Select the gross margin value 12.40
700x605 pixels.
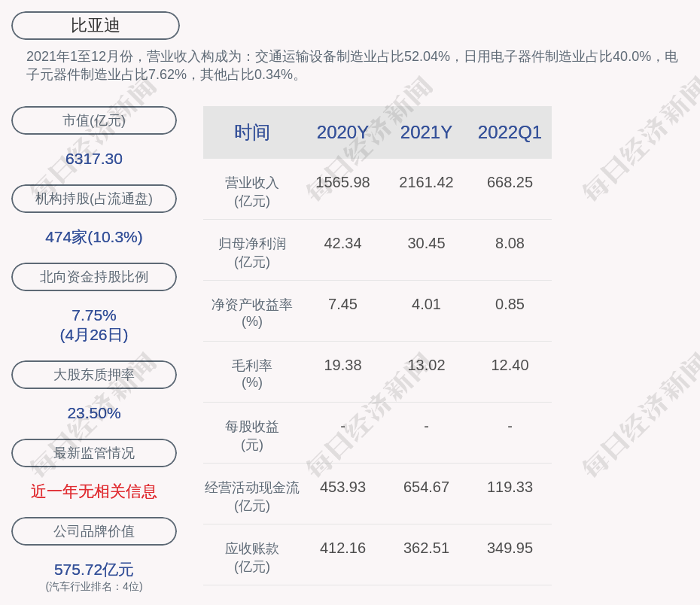510,366
